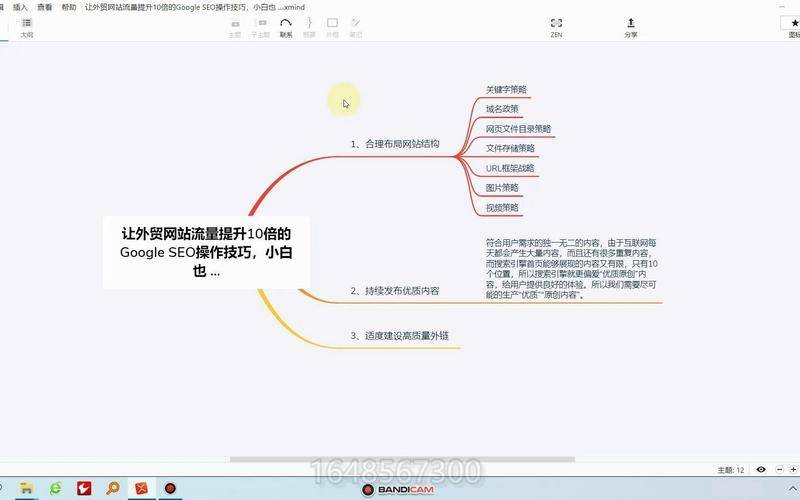Select the subtopic 视频策略

pos(502,208)
